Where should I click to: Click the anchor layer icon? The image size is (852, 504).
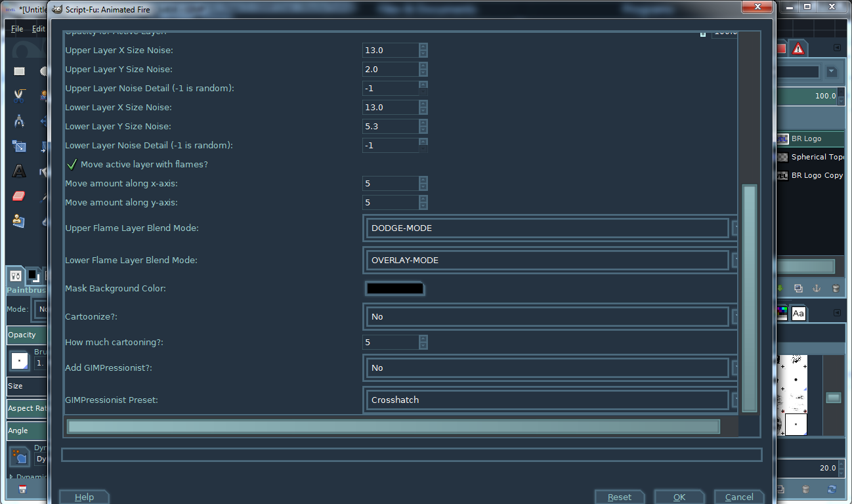tap(817, 288)
